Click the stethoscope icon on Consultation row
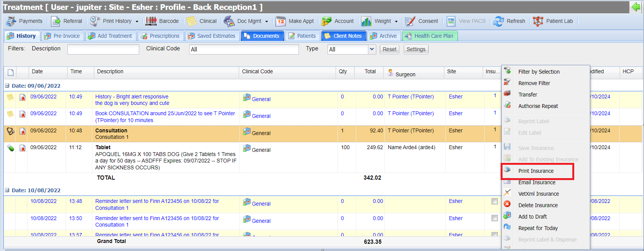Viewport: 644px width, 251px height. pyautogui.click(x=11, y=131)
